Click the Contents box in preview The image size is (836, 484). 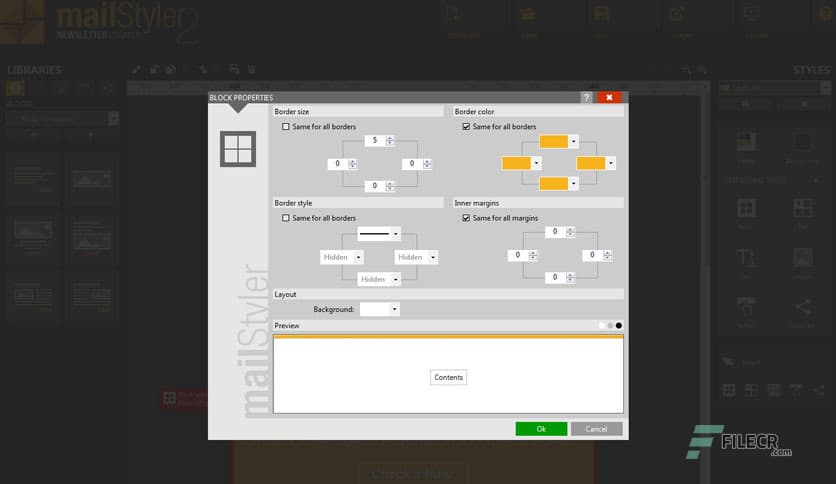pos(448,377)
